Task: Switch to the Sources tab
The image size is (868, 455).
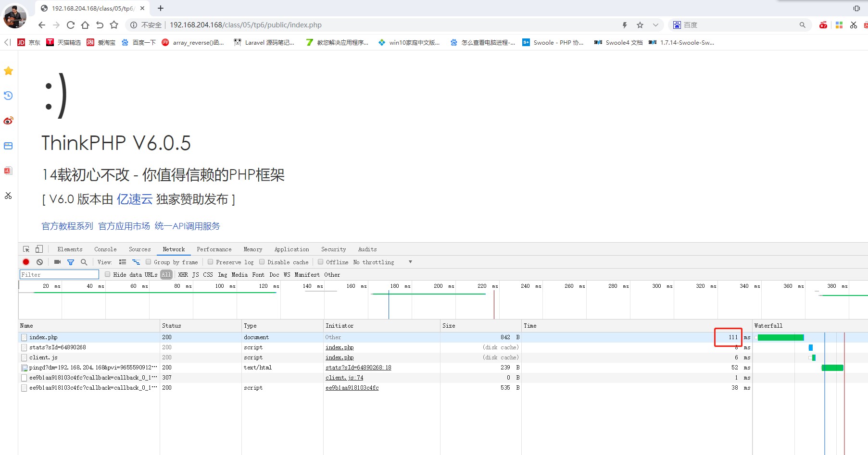Action: [140, 249]
